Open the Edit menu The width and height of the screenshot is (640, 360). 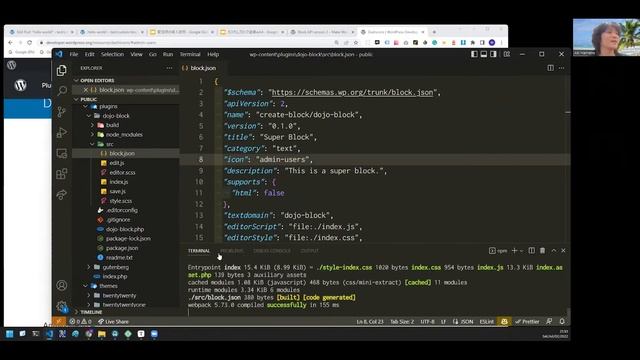click(89, 54)
